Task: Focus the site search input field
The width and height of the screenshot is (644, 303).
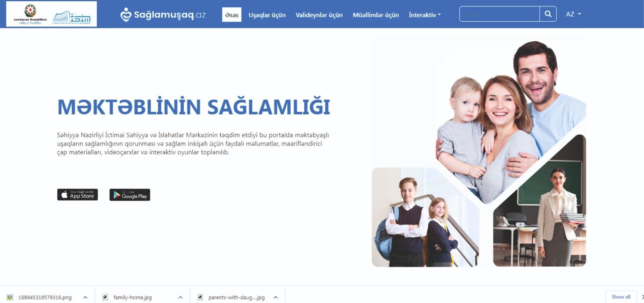Action: tap(500, 14)
